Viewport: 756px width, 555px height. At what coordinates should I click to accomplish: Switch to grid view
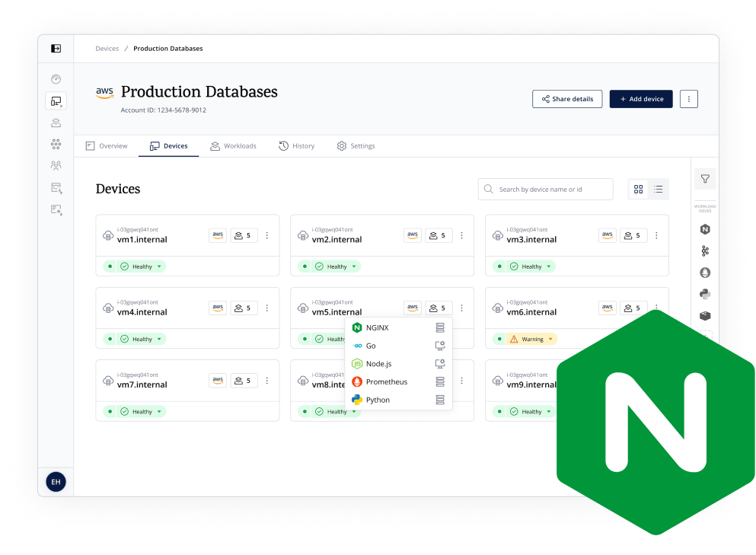[638, 189]
